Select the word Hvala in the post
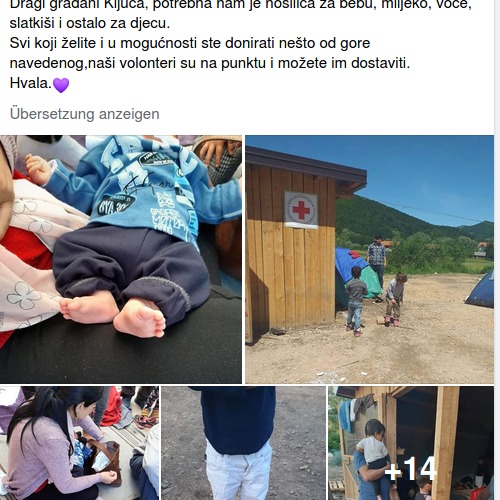This screenshot has width=500, height=500. [29, 83]
